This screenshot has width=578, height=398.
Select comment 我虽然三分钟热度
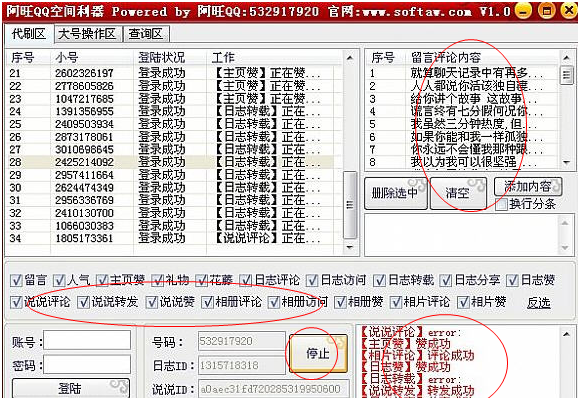pos(463,124)
